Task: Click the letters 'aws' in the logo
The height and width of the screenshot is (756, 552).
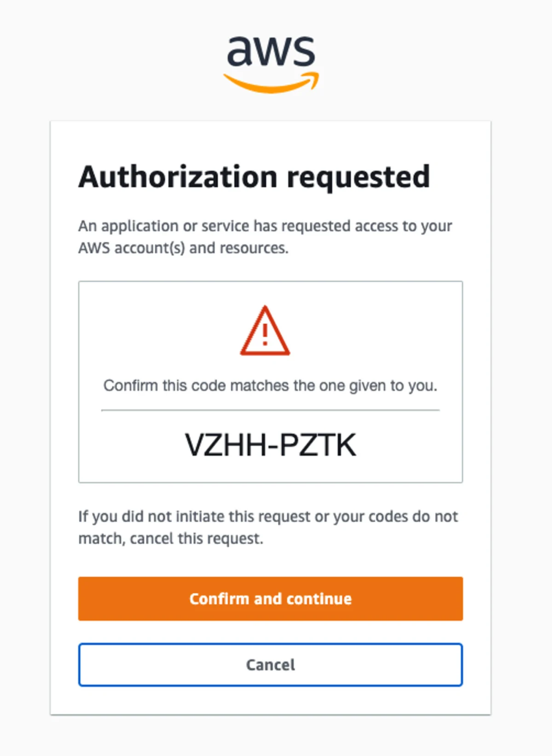Action: (270, 51)
